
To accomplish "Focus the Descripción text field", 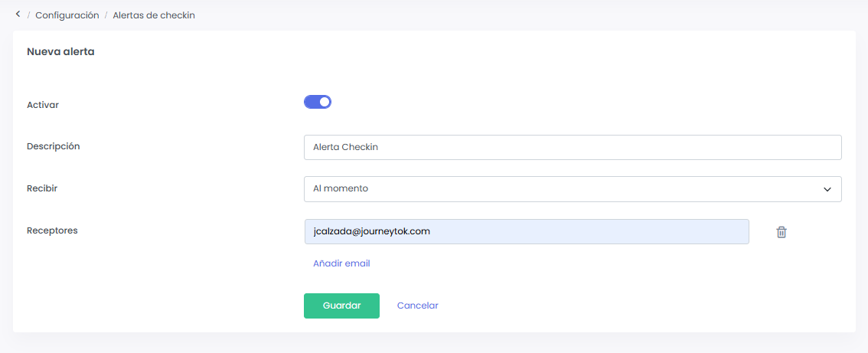I will 572,148.
